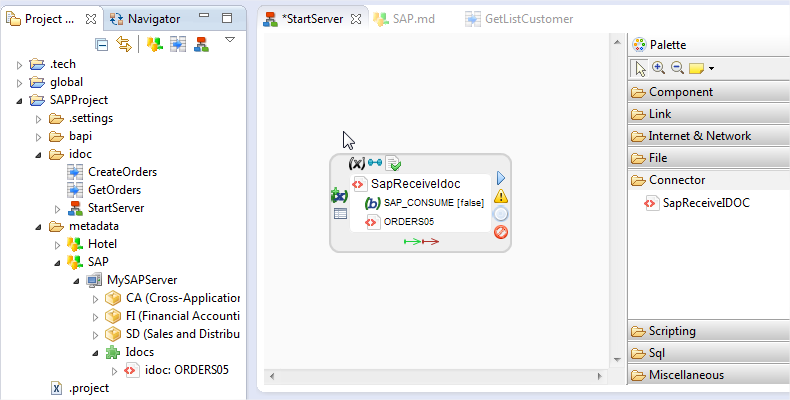This screenshot has width=790, height=400.
Task: Collapse the idoc folder
Action: [x=39, y=155]
